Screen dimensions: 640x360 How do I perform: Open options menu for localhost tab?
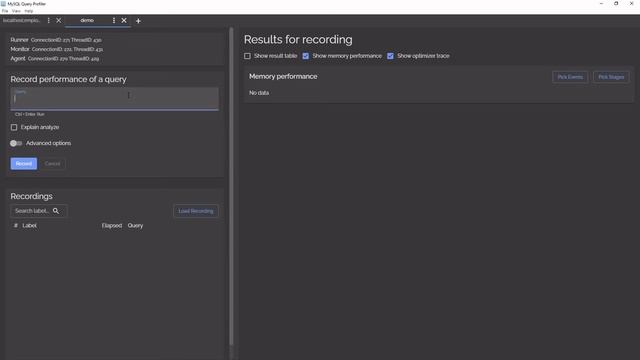49,20
